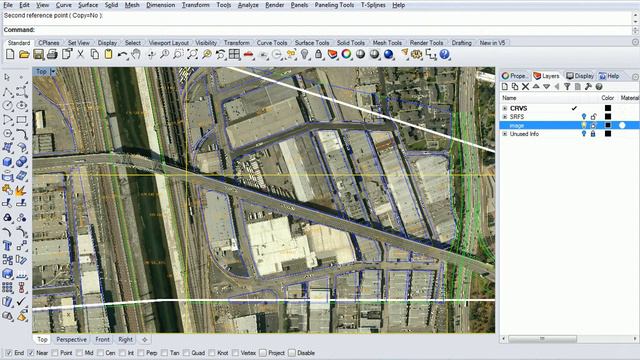
Task: Click the New file icon
Action: coord(10,54)
